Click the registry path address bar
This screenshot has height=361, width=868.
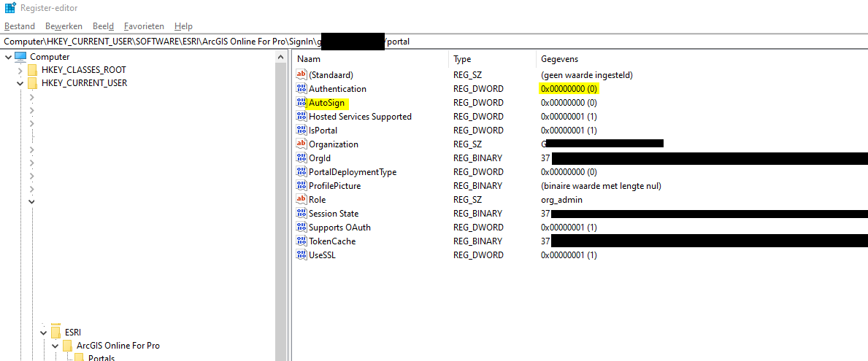pos(434,42)
